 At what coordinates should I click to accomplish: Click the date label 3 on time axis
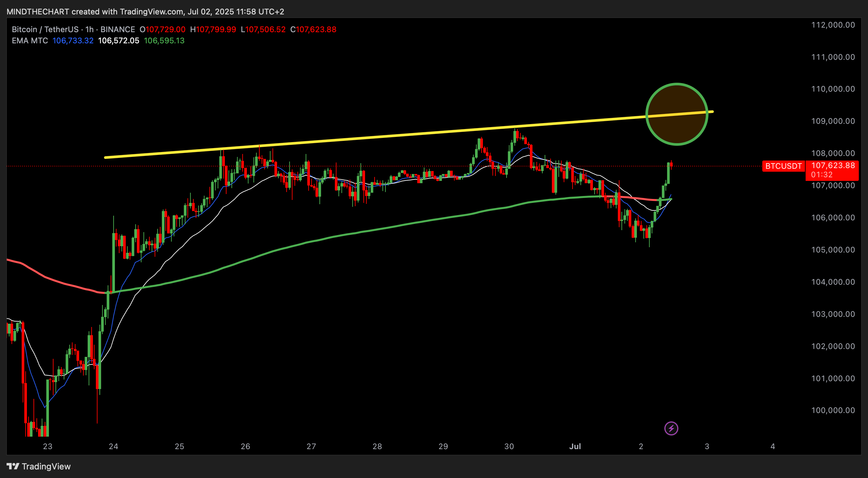point(707,446)
